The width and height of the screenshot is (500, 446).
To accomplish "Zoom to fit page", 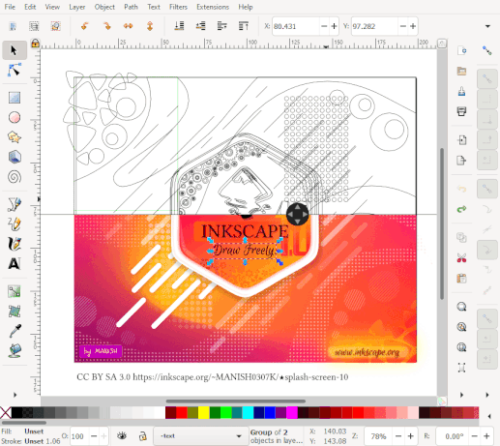I will point(462,347).
